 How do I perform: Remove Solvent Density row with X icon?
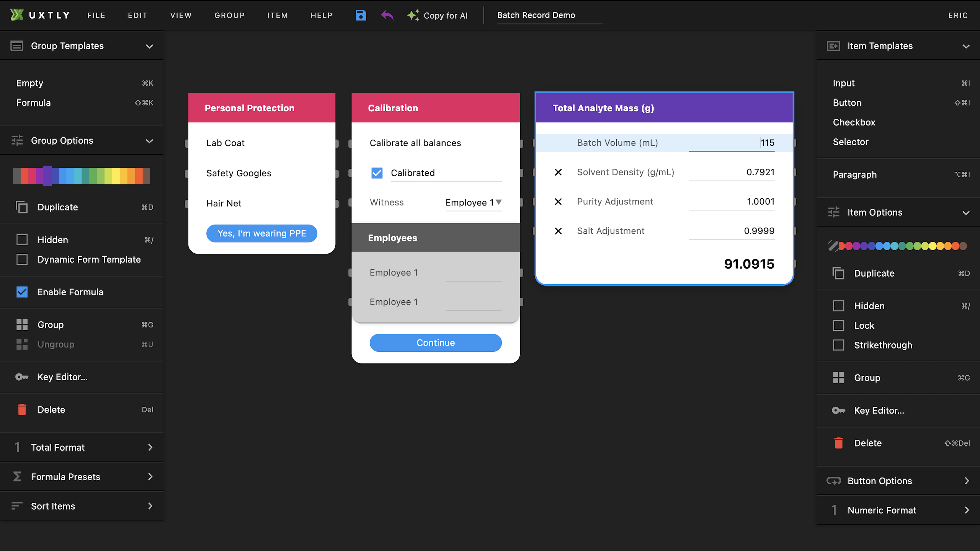[558, 172]
